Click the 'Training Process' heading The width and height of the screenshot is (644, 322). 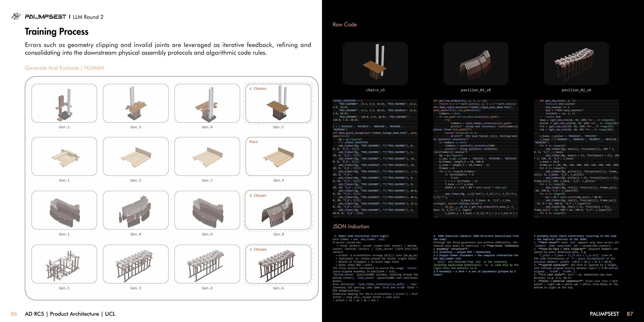(57, 32)
